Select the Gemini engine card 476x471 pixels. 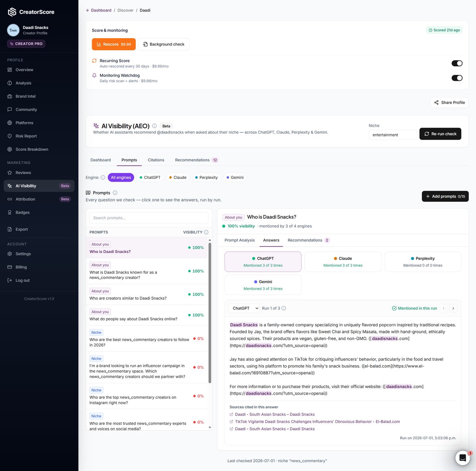[x=263, y=285]
